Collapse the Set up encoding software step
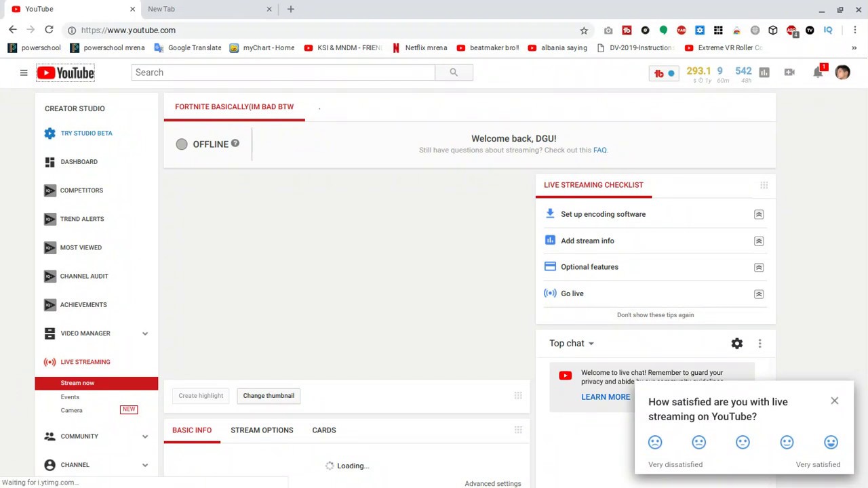Screen dimensions: 868x488 (759, 214)
